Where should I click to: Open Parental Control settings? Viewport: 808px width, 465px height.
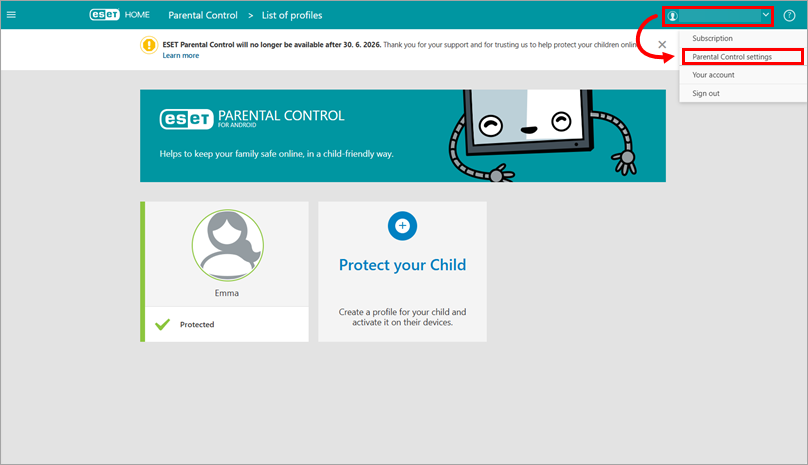click(x=732, y=57)
